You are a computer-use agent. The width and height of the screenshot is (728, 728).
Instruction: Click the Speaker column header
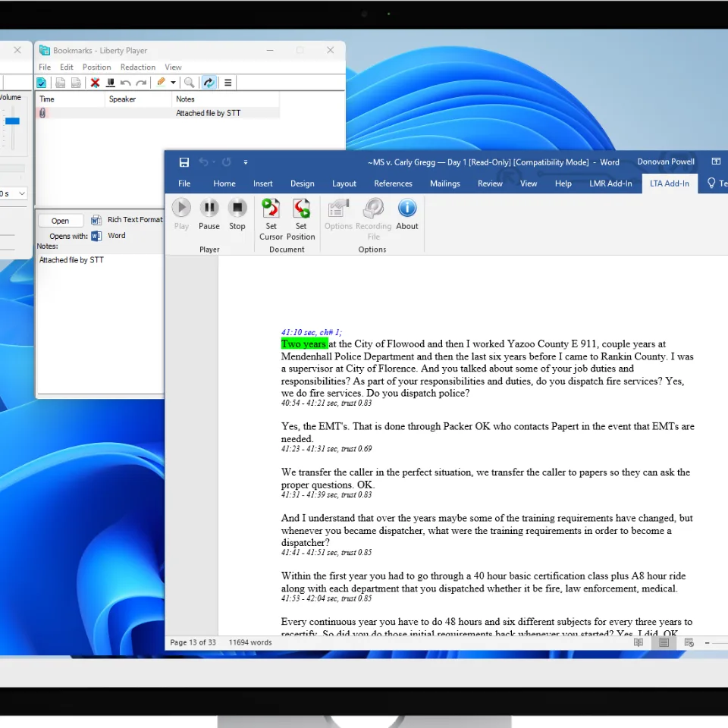tap(138, 99)
